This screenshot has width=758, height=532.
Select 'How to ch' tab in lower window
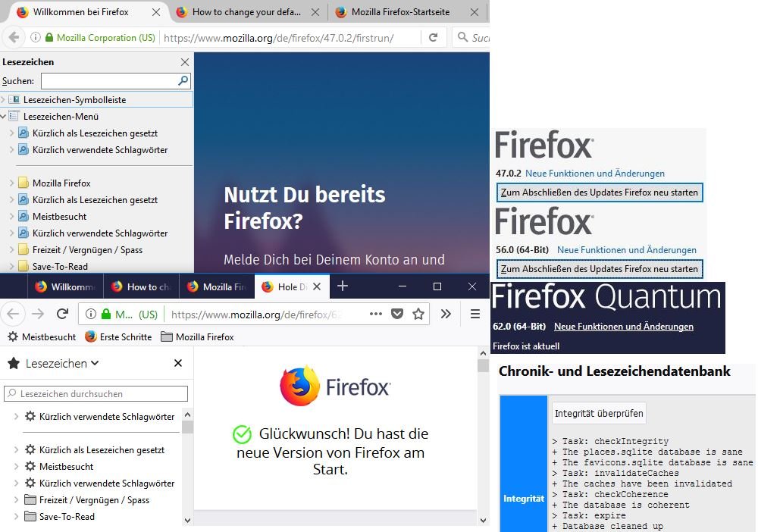141,286
